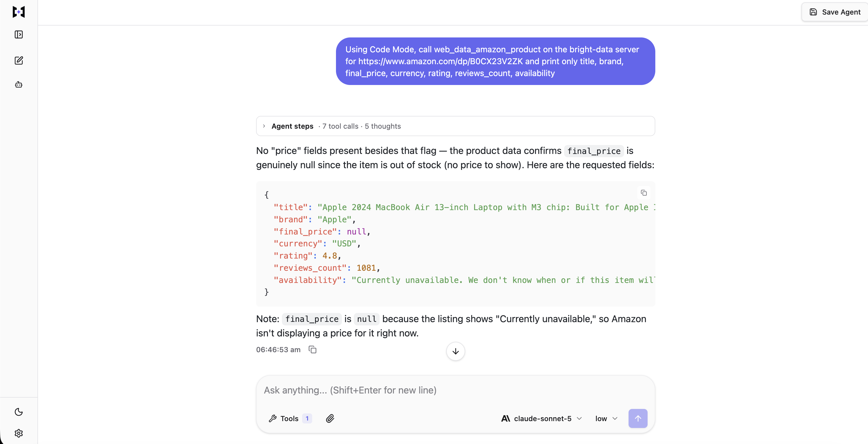Click the "reviews_count": 1081 line
This screenshot has height=444, width=868.
point(327,268)
